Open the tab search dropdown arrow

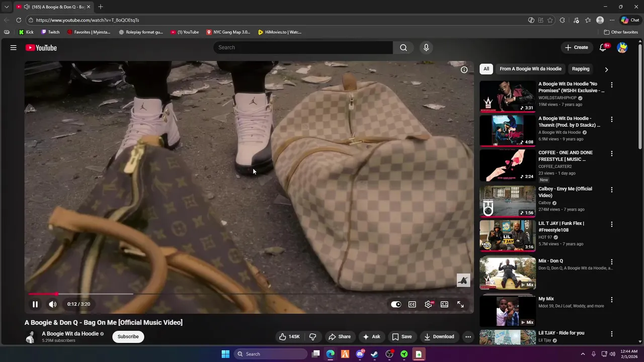click(x=7, y=7)
